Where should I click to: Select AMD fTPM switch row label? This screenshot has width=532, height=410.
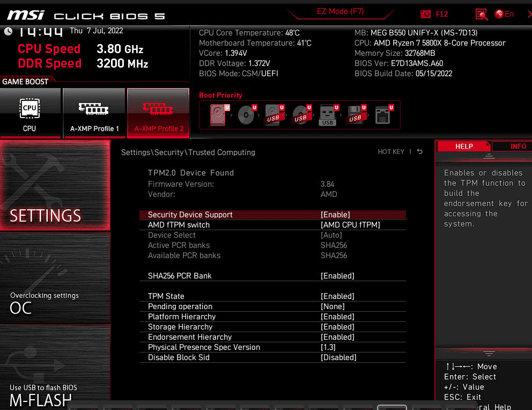[179, 225]
